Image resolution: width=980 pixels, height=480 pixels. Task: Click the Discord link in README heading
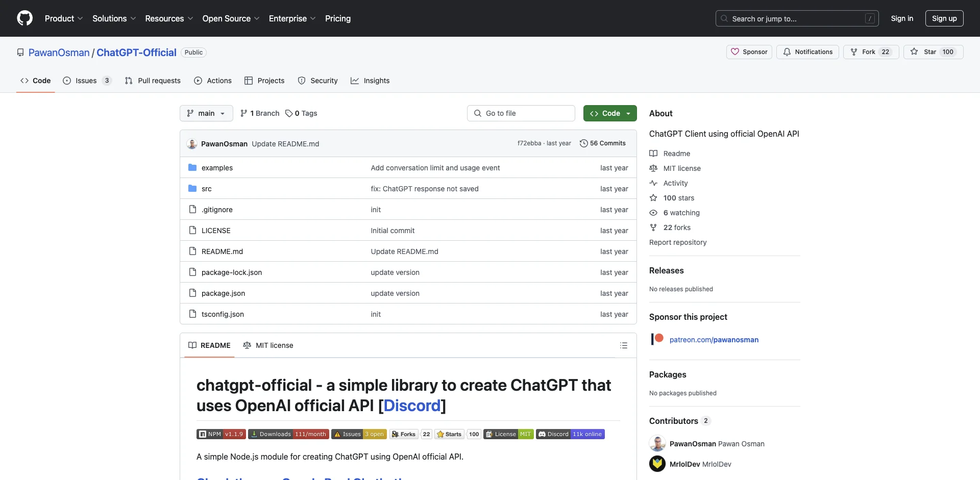(x=412, y=406)
